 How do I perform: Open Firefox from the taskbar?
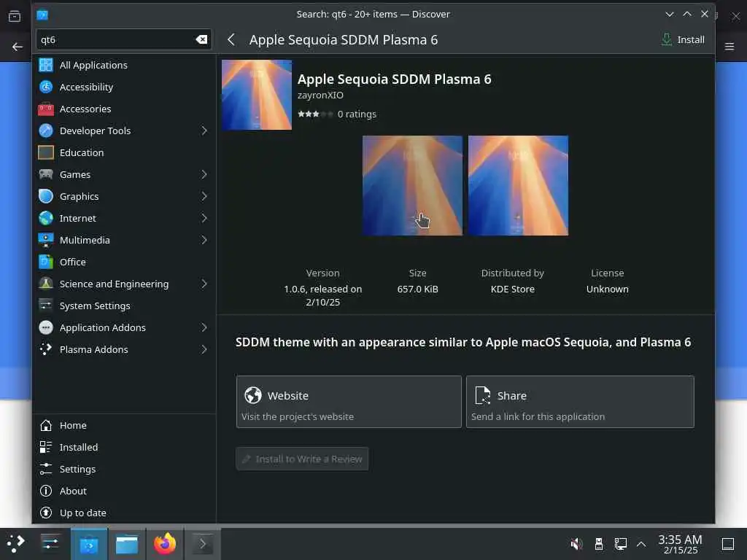click(165, 543)
